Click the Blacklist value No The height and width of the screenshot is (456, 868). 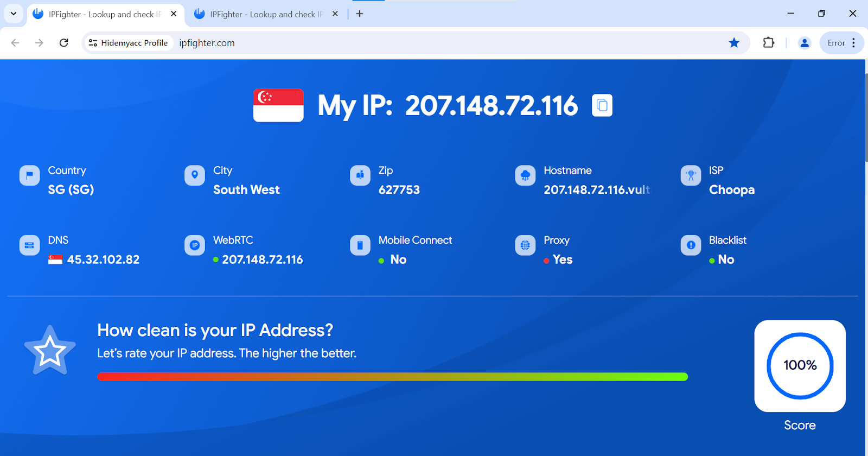pos(726,259)
